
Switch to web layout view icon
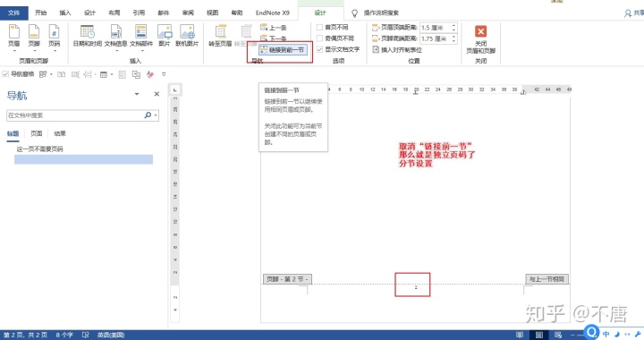click(x=558, y=335)
